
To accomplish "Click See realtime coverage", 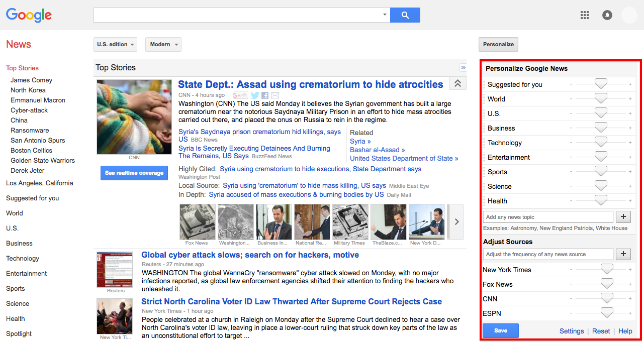I will (x=134, y=173).
